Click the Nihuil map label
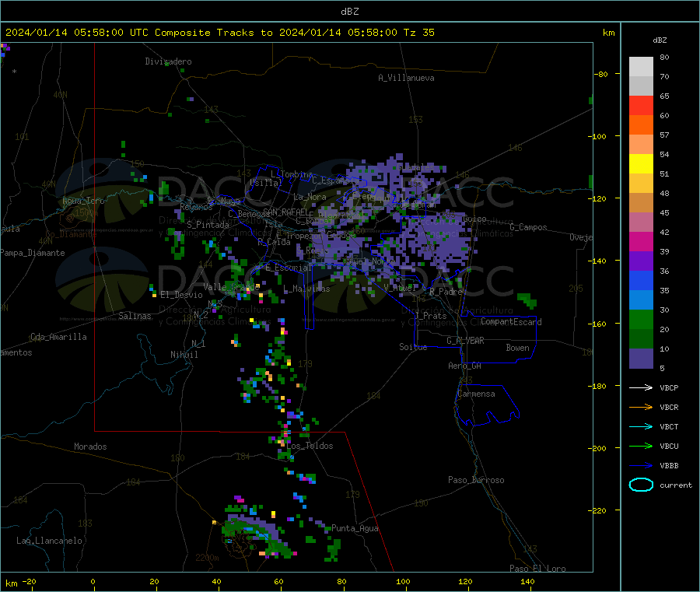 pos(184,355)
